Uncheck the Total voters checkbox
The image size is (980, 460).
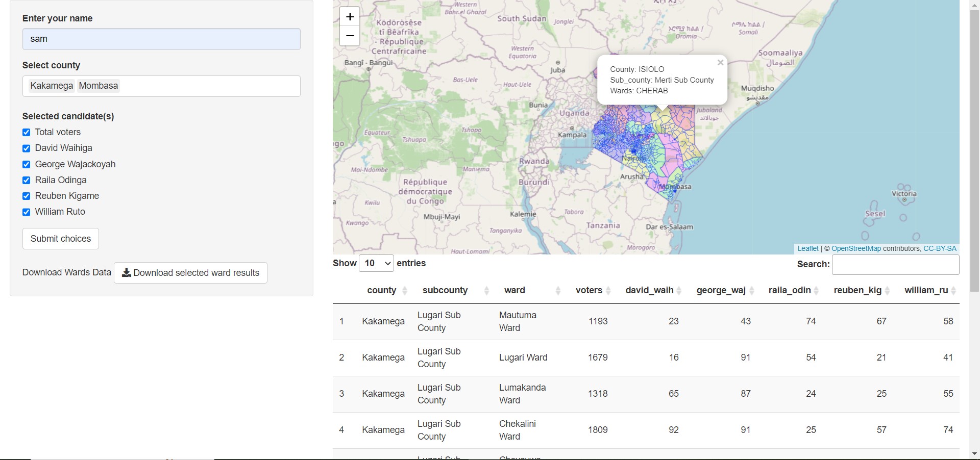[x=27, y=133]
